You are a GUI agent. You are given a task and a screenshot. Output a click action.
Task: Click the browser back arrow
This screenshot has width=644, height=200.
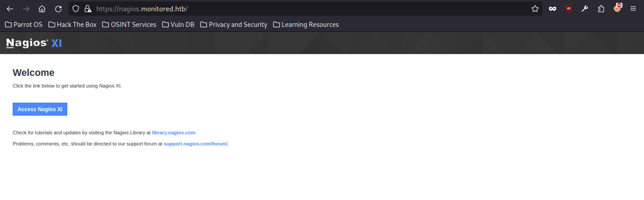pyautogui.click(x=10, y=9)
